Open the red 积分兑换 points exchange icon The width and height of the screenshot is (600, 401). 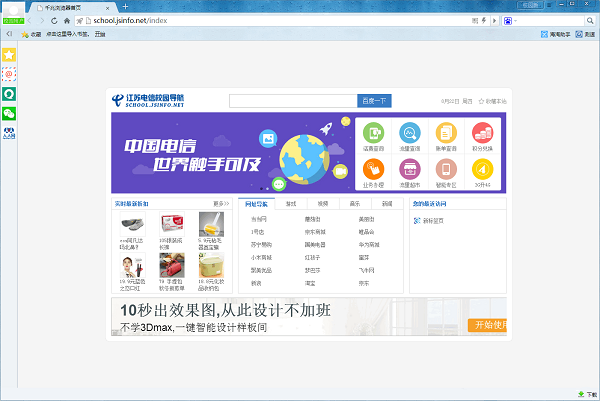coord(483,133)
